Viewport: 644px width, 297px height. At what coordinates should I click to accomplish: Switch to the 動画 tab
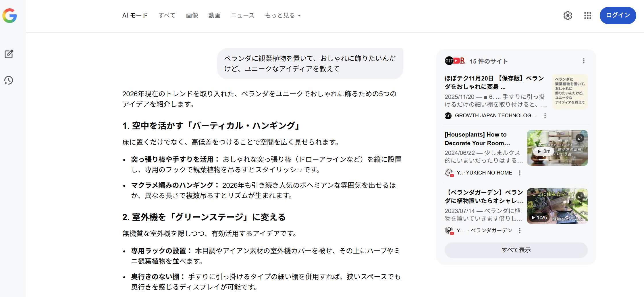point(214,16)
